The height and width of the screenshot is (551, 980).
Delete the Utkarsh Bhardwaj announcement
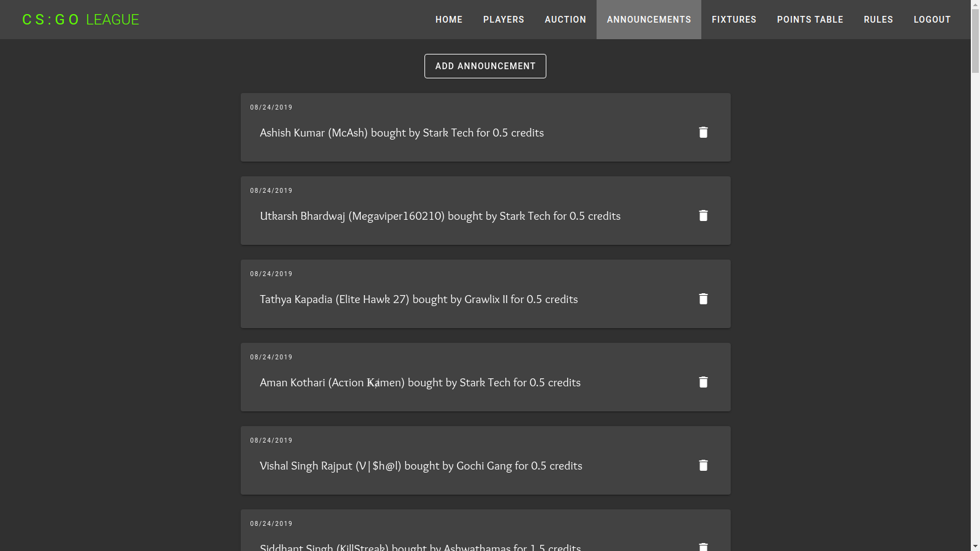coord(703,216)
